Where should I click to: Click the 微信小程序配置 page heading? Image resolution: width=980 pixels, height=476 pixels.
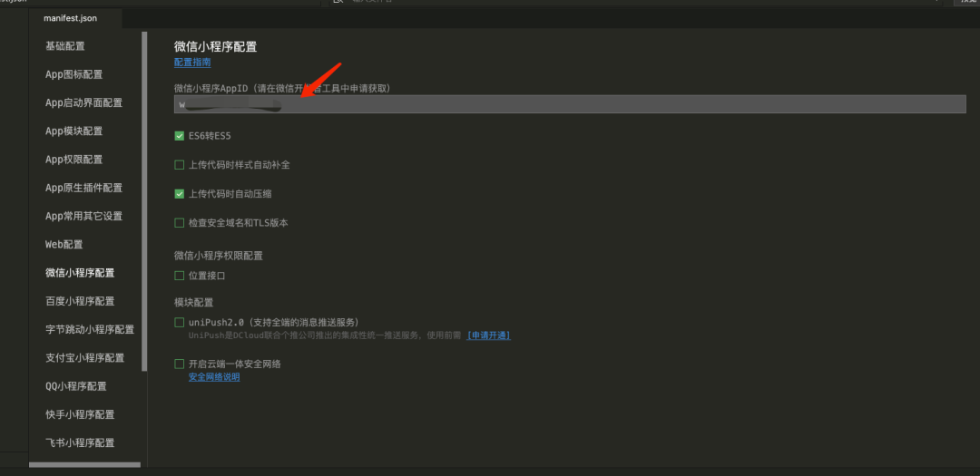pyautogui.click(x=216, y=47)
